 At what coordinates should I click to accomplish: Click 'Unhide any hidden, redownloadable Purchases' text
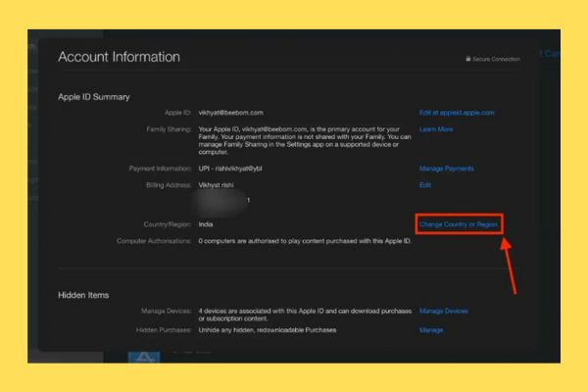pos(267,330)
